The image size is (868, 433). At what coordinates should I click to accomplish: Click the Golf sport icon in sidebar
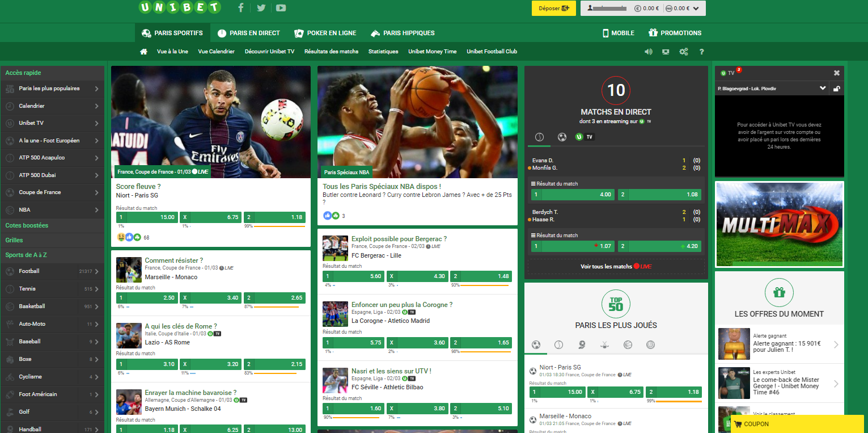10,412
